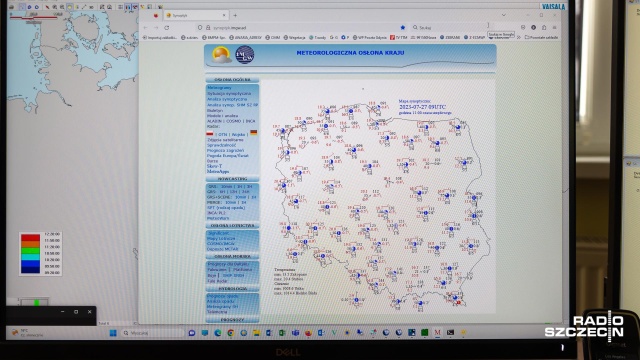
Task: Open the chat icon on the taskbar
Action: tap(192, 333)
